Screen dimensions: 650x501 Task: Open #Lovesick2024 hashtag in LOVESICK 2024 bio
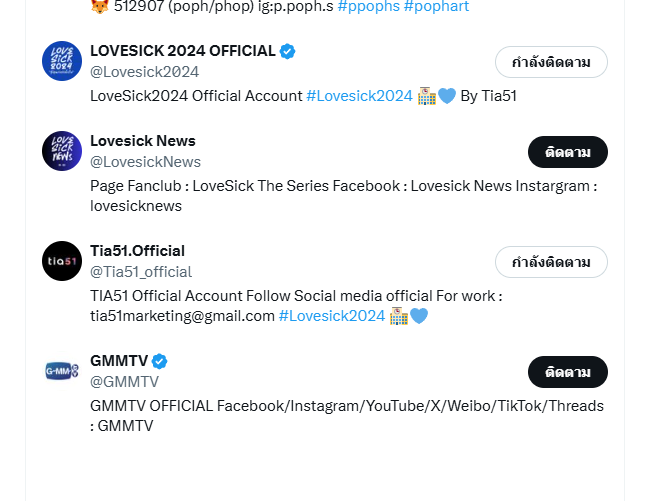pos(359,96)
